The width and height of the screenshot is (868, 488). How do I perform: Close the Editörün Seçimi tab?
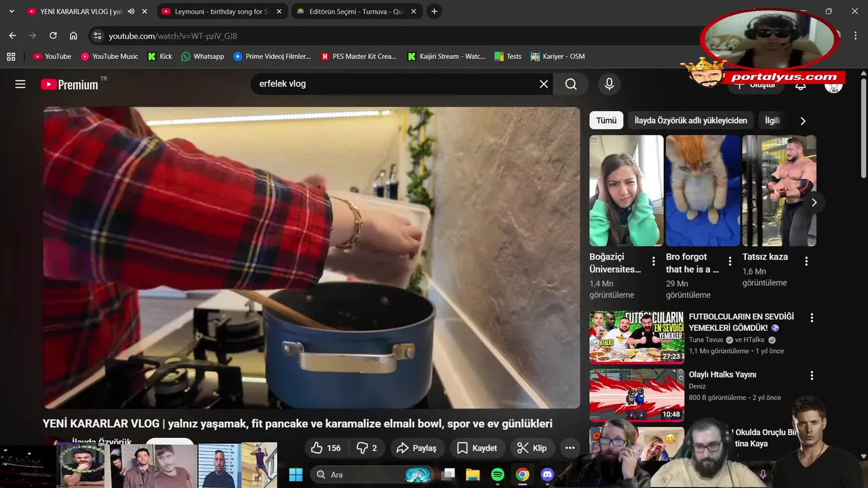(414, 12)
